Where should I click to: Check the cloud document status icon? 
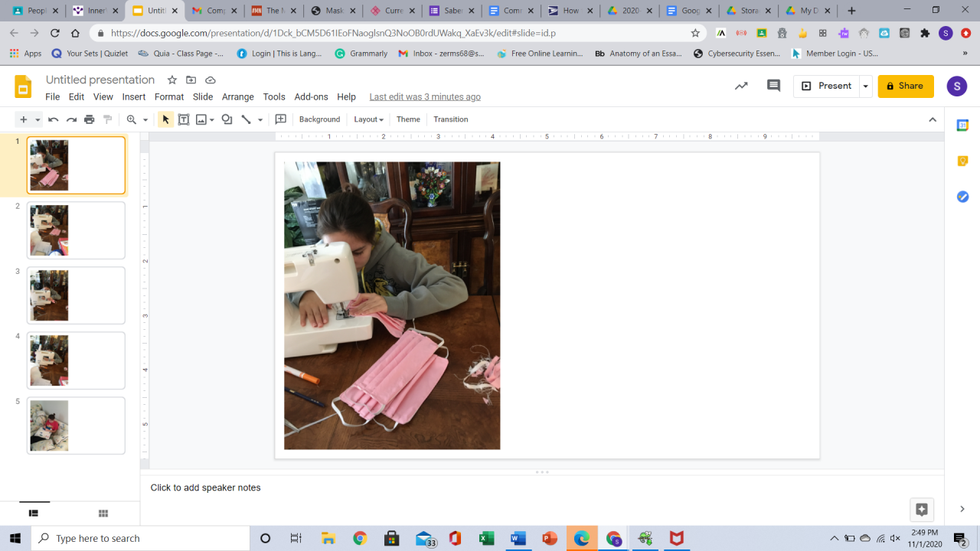click(x=211, y=80)
